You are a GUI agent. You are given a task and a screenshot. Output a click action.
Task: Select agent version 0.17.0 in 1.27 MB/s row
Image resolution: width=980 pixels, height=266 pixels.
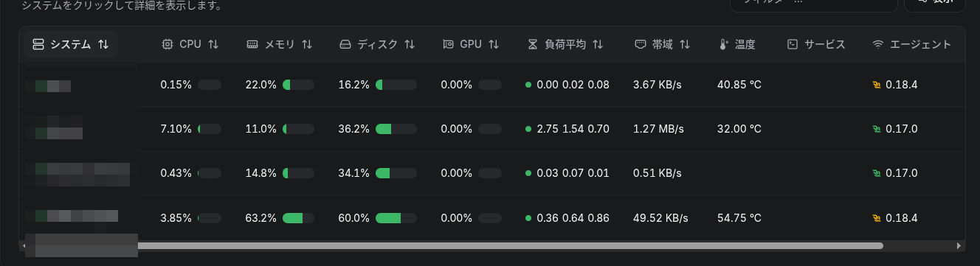[x=902, y=129]
